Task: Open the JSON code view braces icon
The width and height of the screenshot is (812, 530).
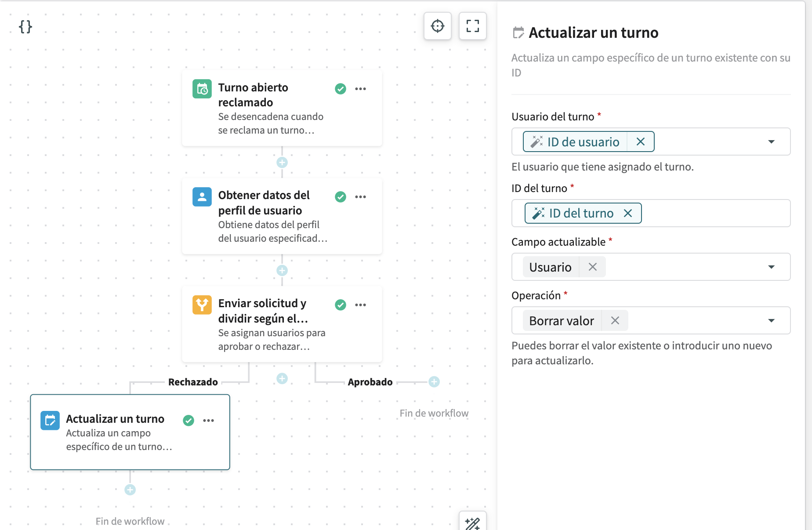Action: point(25,27)
